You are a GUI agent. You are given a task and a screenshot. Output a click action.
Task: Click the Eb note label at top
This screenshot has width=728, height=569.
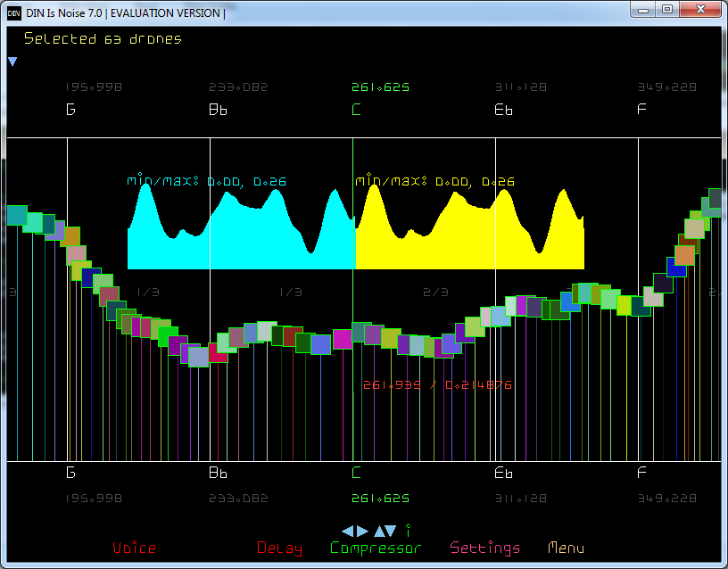[x=503, y=110]
